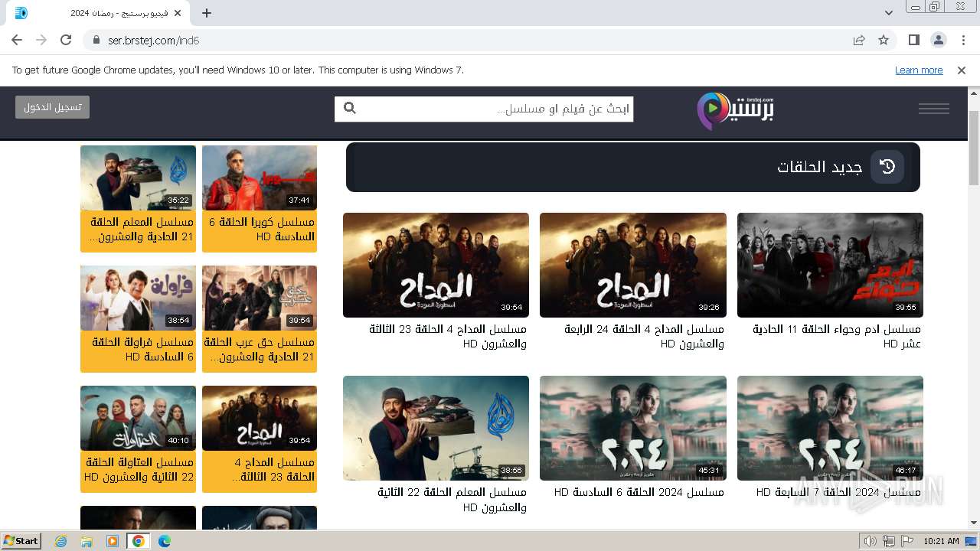Click the system tray volume icon
This screenshot has height=551, width=980.
pos(870,541)
